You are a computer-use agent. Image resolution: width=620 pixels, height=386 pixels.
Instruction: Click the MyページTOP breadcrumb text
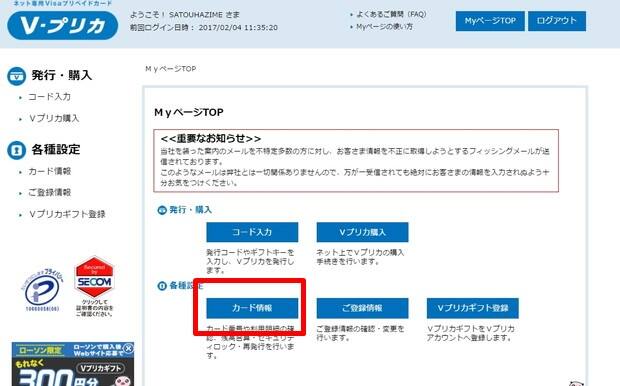[170, 69]
